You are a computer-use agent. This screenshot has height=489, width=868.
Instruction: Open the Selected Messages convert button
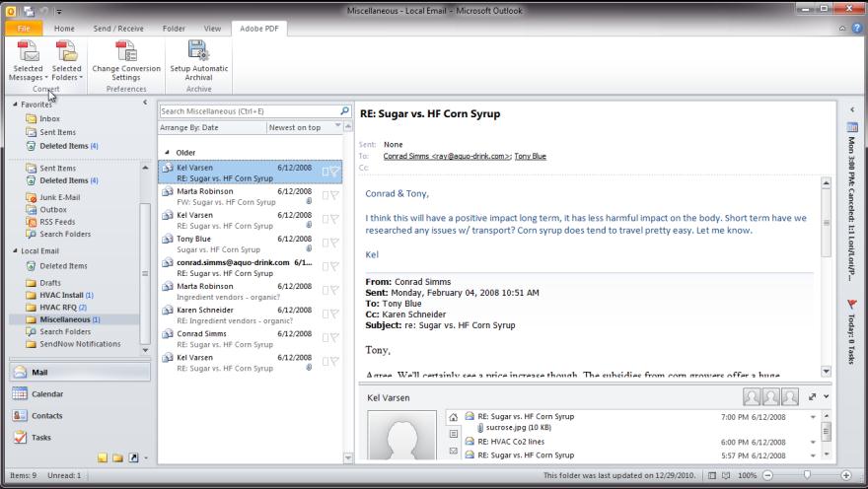[x=28, y=61]
